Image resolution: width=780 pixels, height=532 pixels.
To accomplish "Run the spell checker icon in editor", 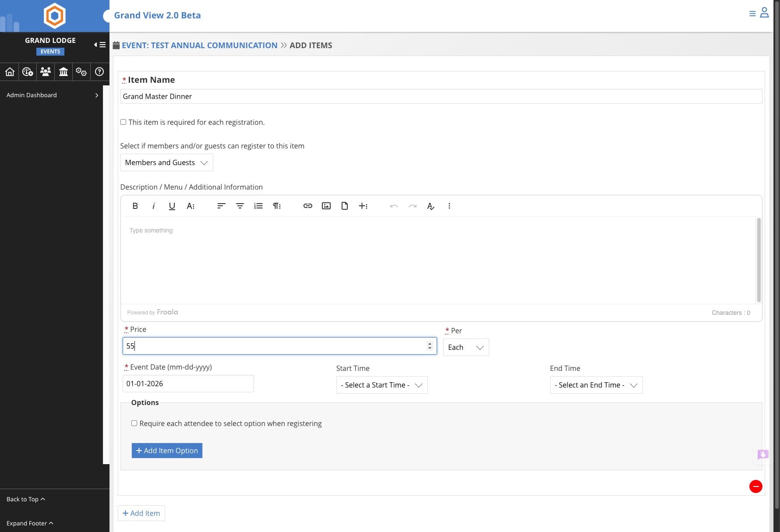I will click(431, 206).
